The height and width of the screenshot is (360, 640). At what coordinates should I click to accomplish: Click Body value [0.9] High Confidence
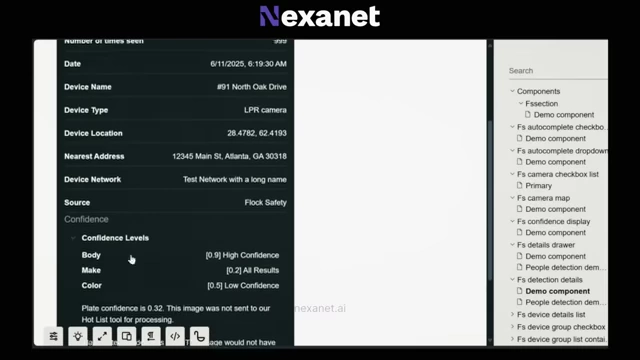(242, 255)
